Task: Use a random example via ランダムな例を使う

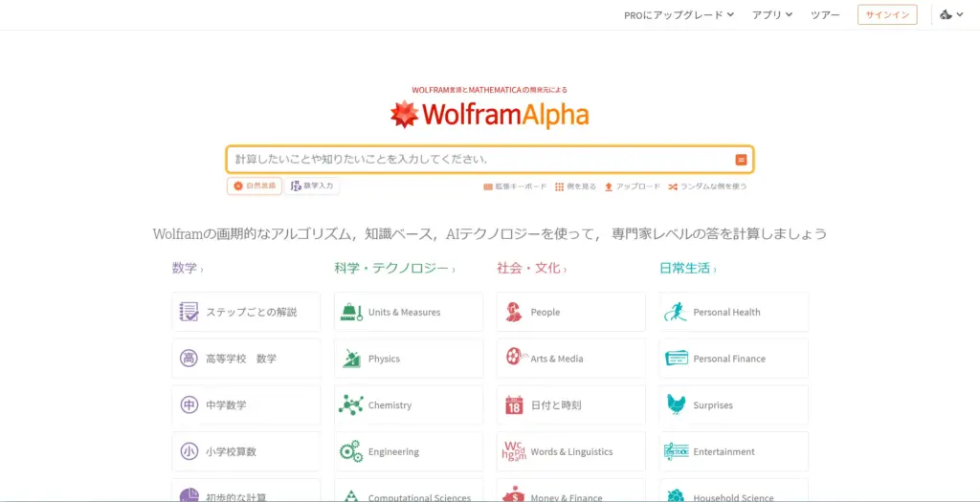Action: point(707,186)
